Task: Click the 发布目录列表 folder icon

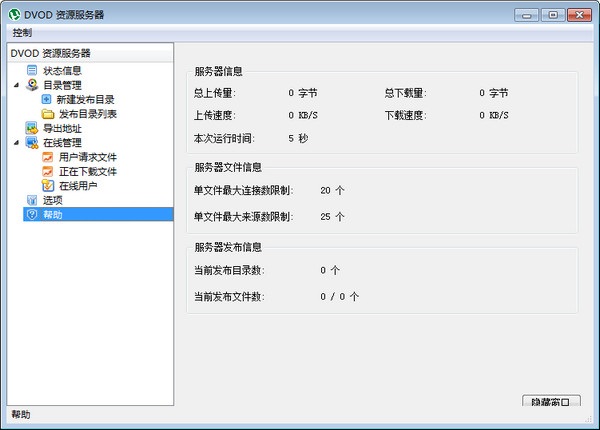Action: click(x=48, y=114)
